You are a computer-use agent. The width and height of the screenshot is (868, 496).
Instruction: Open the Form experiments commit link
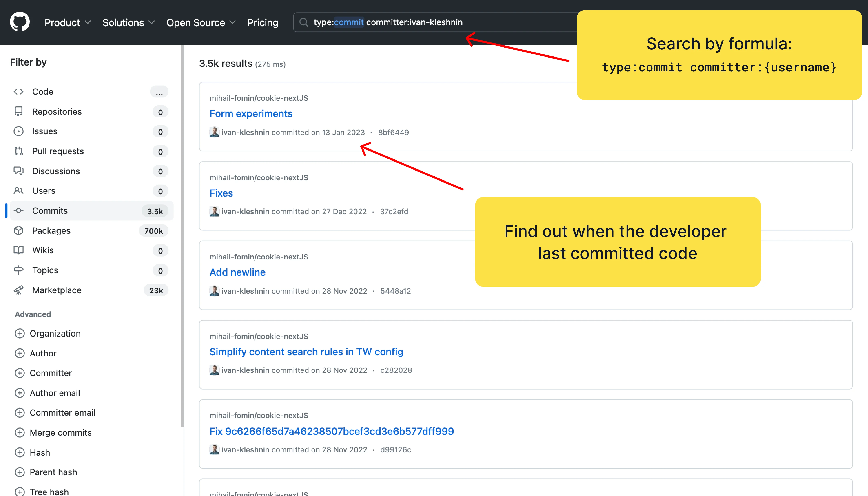pos(251,114)
